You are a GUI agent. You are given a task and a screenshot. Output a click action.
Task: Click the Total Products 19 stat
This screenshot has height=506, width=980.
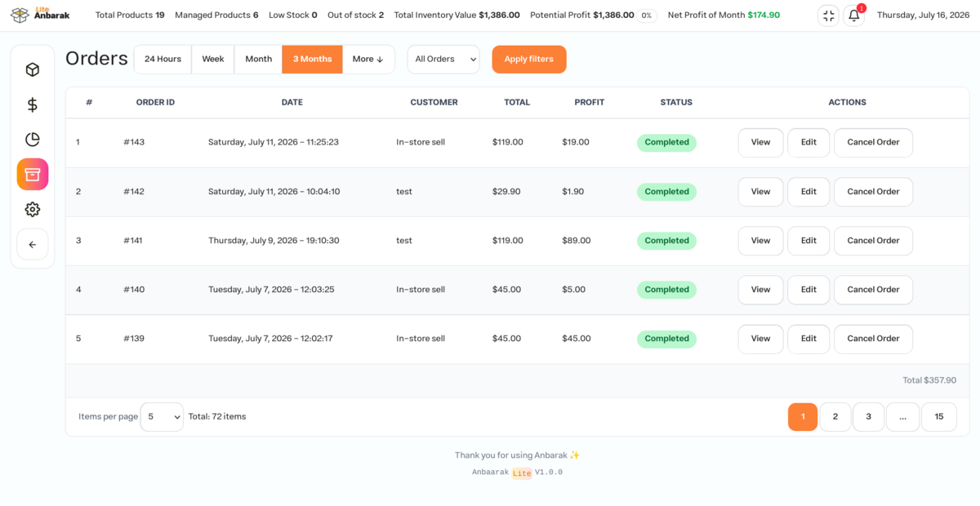point(130,16)
